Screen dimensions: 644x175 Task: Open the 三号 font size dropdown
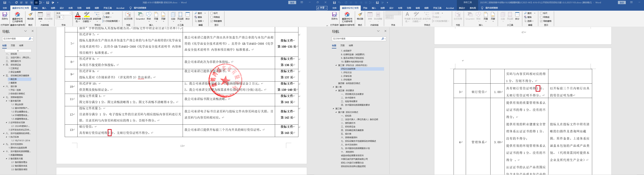62,17
